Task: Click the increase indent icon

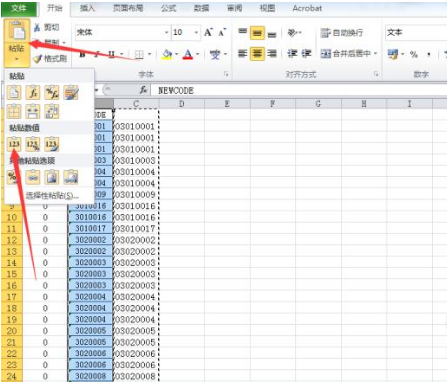Action: tap(306, 53)
